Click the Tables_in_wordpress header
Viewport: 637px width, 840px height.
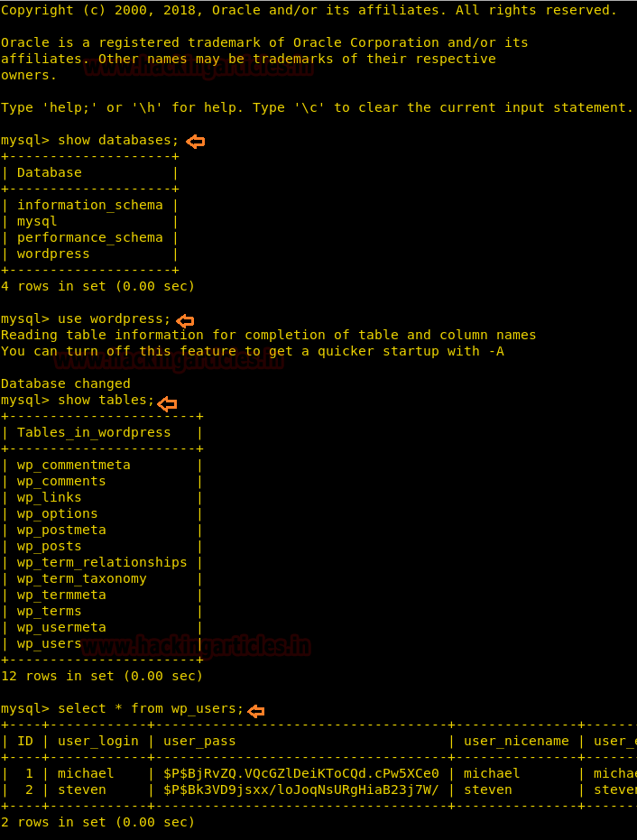pyautogui.click(x=94, y=433)
